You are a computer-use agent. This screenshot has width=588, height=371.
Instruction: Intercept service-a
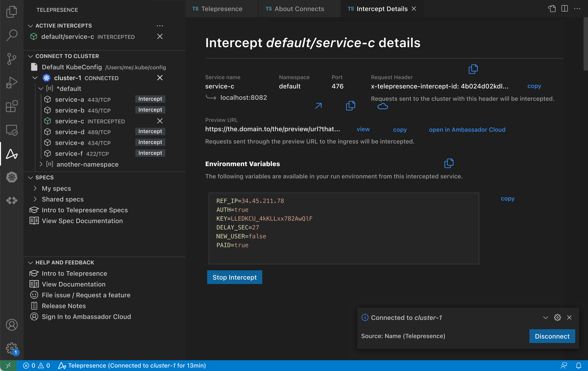click(x=150, y=99)
